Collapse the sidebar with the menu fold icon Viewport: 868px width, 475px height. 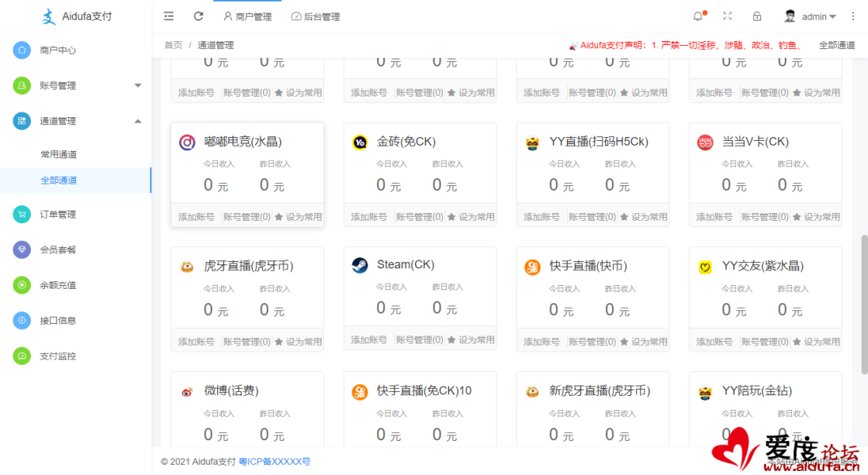tap(169, 17)
